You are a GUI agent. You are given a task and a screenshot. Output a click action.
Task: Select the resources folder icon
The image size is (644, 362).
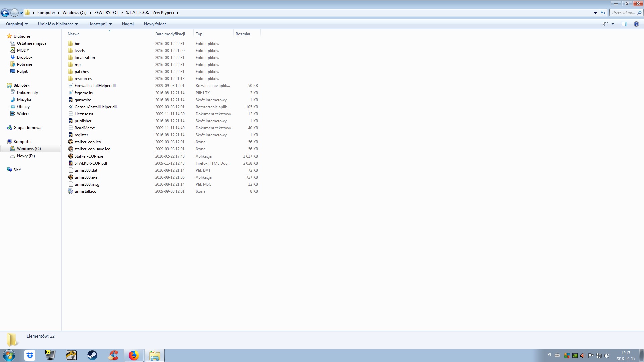point(70,79)
